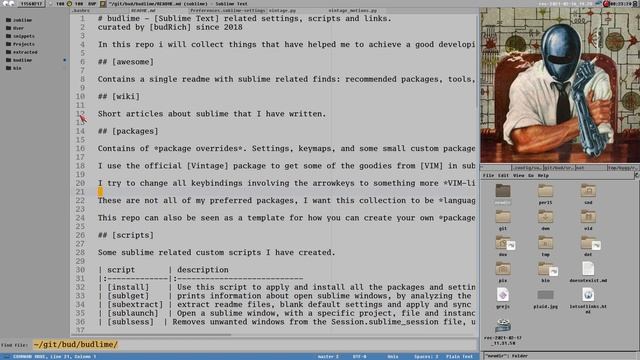Select the dot symlink folder icon
This screenshot has width=640, height=360.
tap(590, 243)
